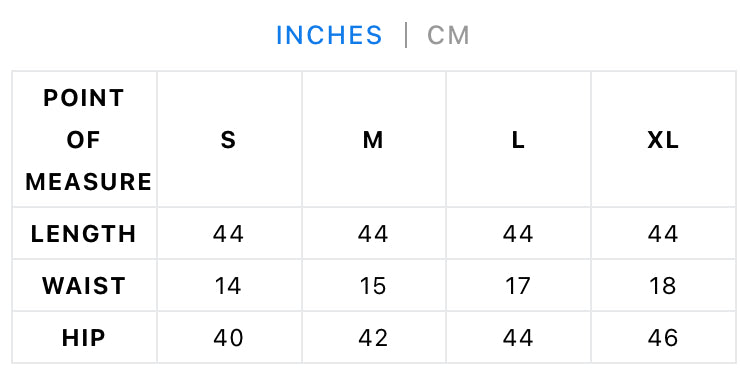
Task: Click hip value 46 for size XL
Action: (663, 338)
